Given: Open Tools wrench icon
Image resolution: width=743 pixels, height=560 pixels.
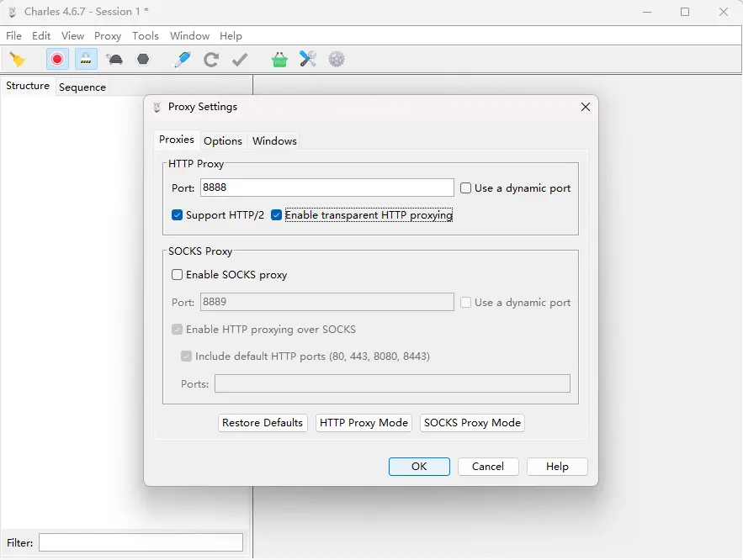Looking at the screenshot, I should pos(308,59).
